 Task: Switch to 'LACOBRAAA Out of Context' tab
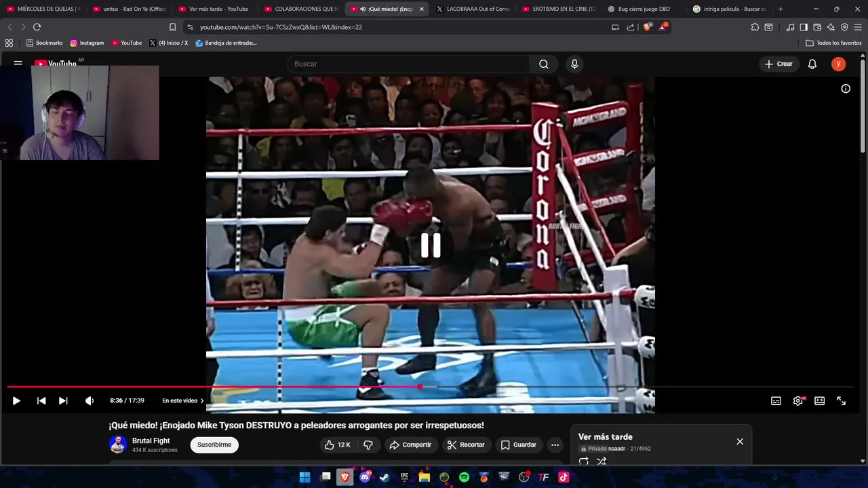tap(473, 9)
